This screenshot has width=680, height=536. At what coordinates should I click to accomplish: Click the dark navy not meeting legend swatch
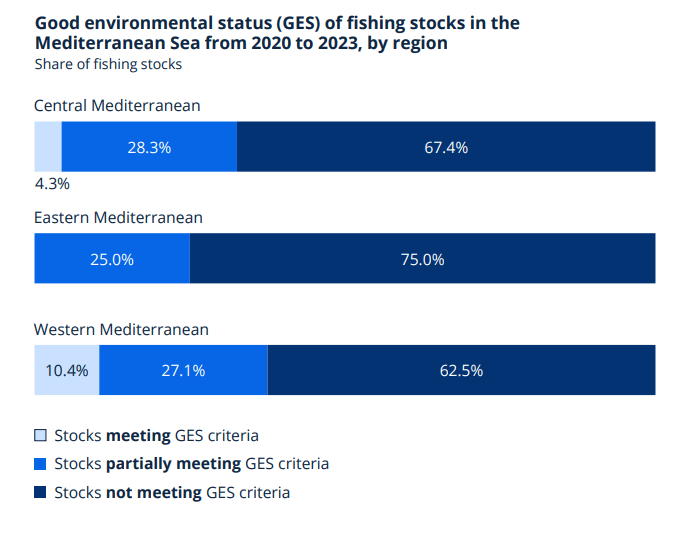click(x=40, y=492)
